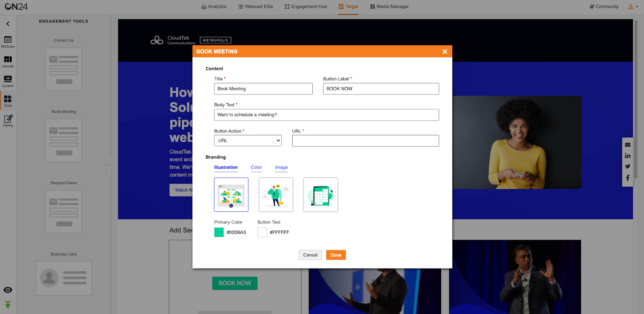Click the LinkedIn share icon
Screen dimensions: 644x314
click(627, 156)
